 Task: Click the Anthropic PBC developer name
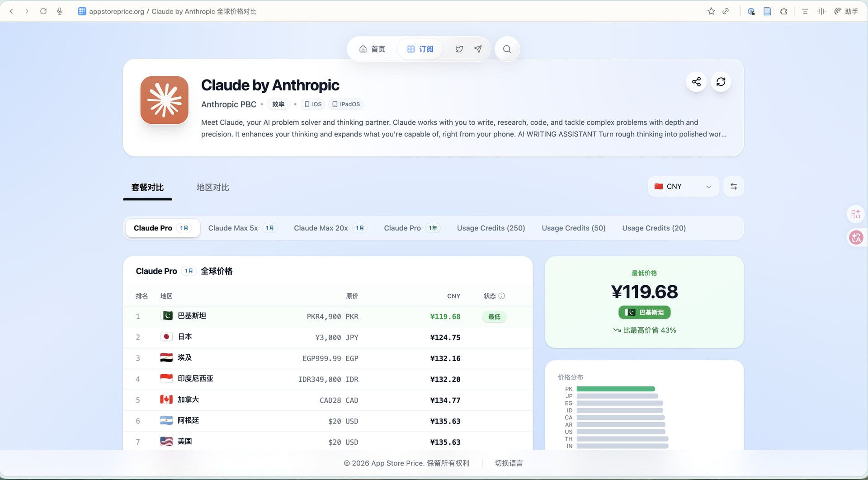pos(229,104)
